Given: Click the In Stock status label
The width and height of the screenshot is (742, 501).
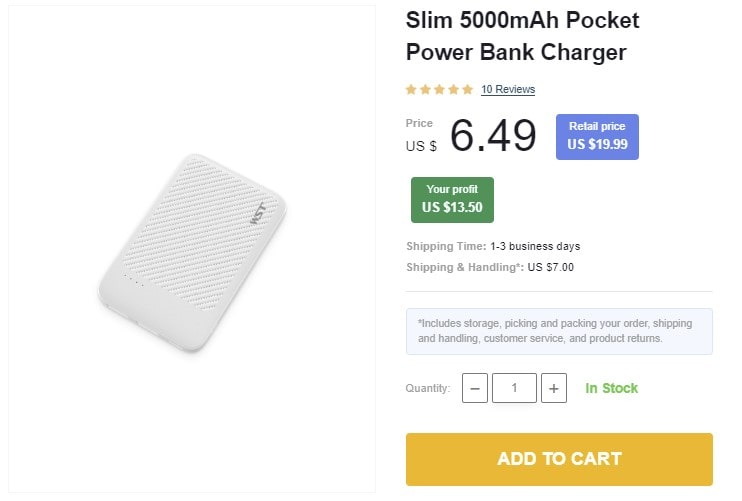Looking at the screenshot, I should click(x=611, y=388).
